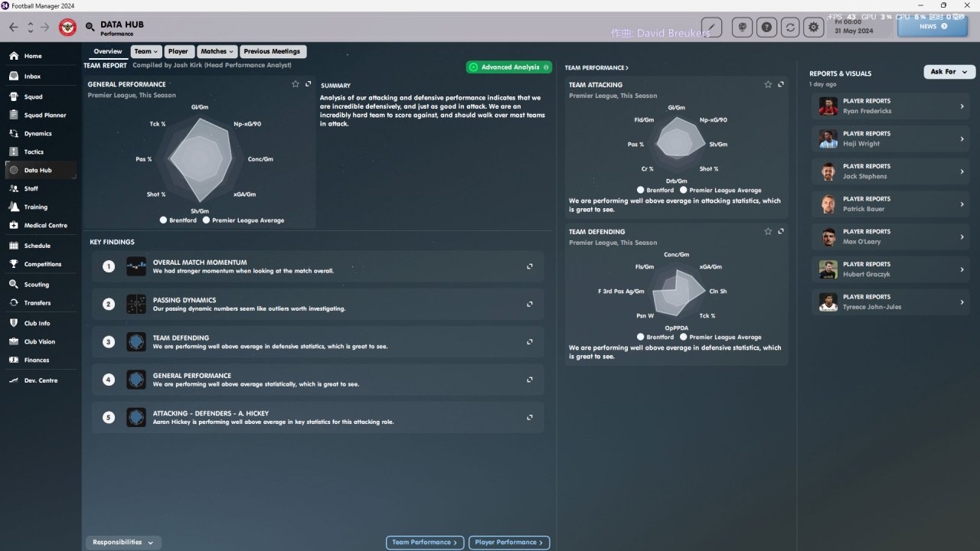Image resolution: width=980 pixels, height=551 pixels.
Task: Open Dev. Centre in the sidebar
Action: (41, 381)
